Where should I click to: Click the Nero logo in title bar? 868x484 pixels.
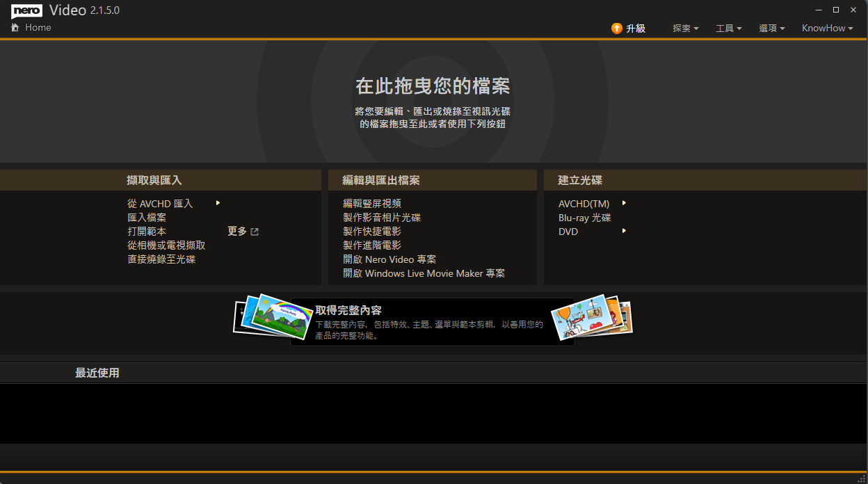pos(27,10)
